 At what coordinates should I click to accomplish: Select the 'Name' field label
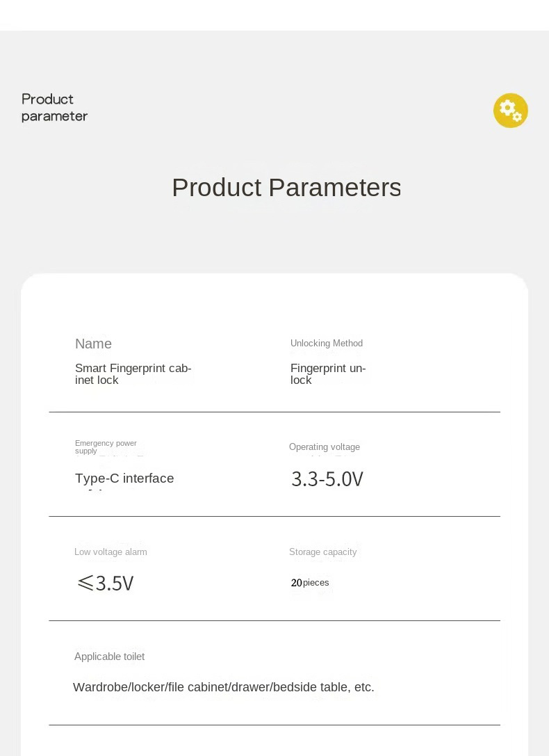93,344
